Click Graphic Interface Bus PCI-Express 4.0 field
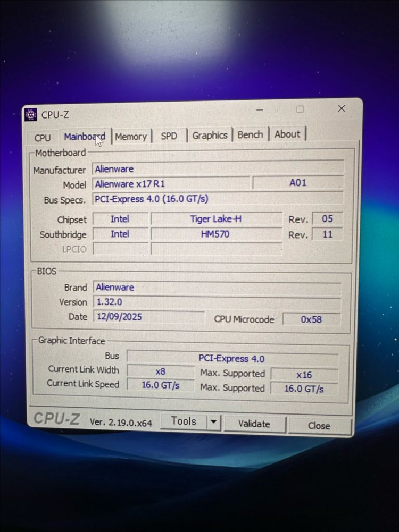Screen dimensions: 399x532 (x=232, y=358)
